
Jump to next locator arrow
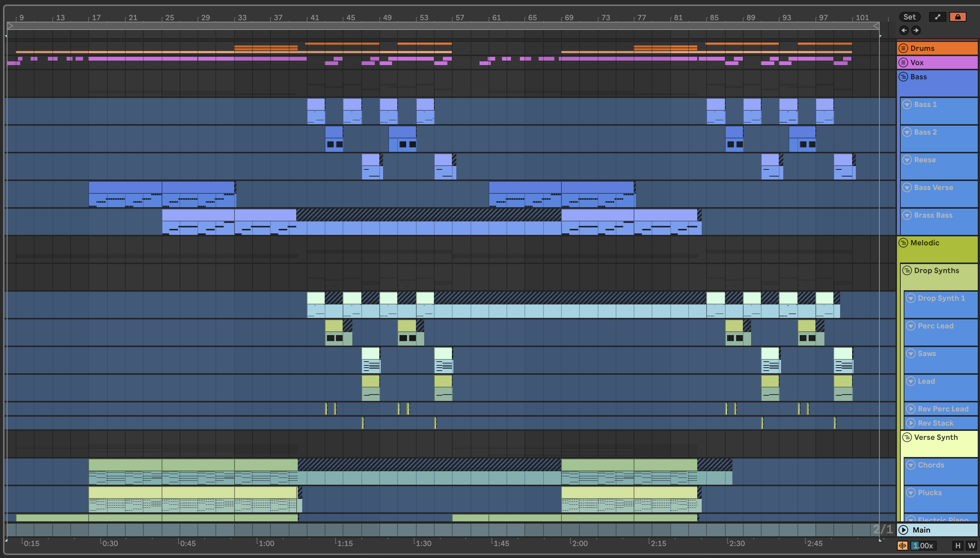click(x=916, y=30)
